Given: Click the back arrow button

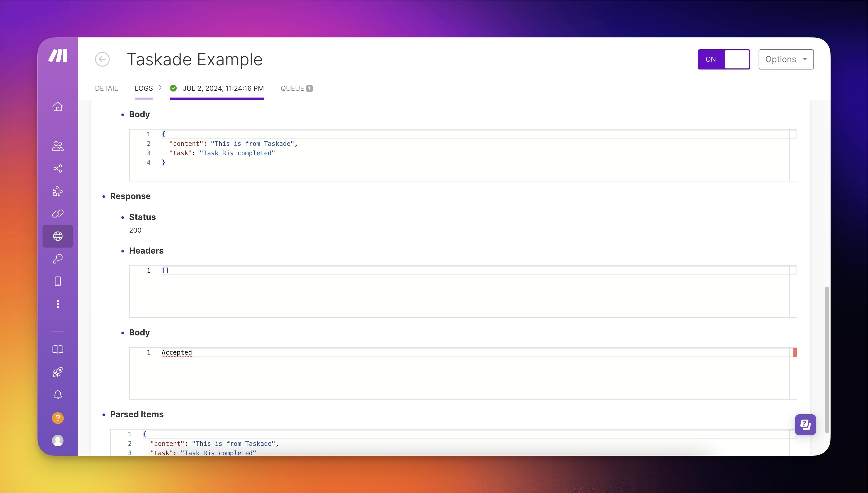Looking at the screenshot, I should [102, 59].
